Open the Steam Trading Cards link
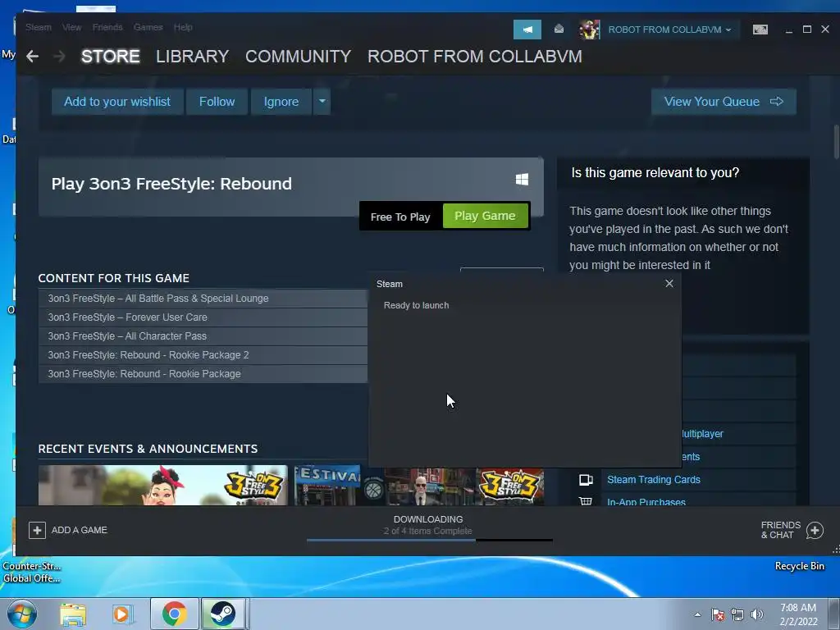840x630 pixels. tap(654, 479)
